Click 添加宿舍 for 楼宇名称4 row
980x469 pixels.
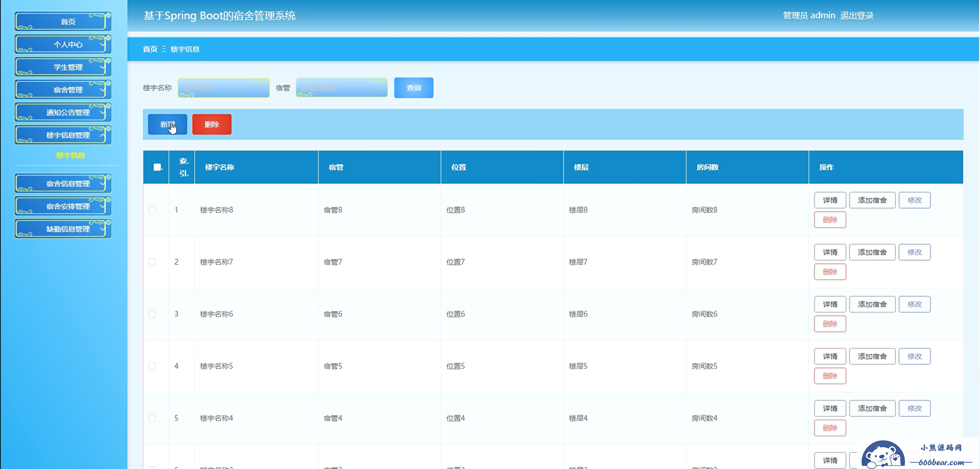tap(872, 408)
